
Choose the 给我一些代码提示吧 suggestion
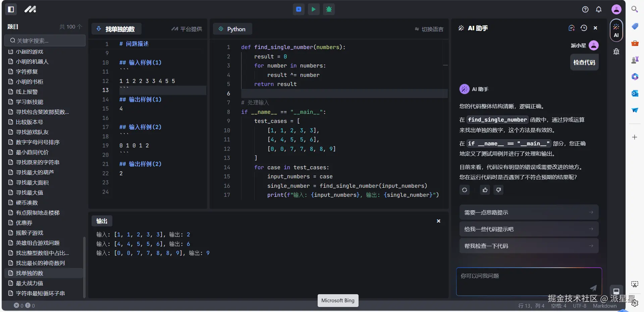coord(529,229)
